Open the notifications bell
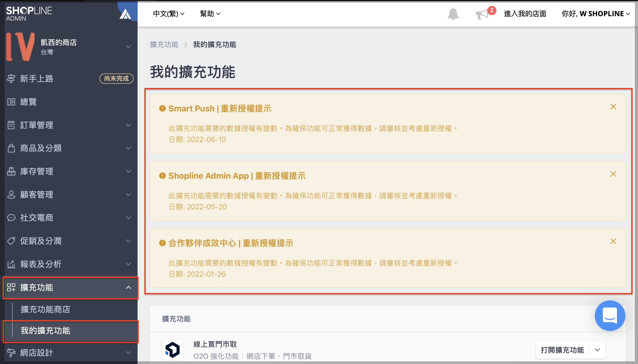Image resolution: width=638 pixels, height=364 pixels. [x=453, y=14]
